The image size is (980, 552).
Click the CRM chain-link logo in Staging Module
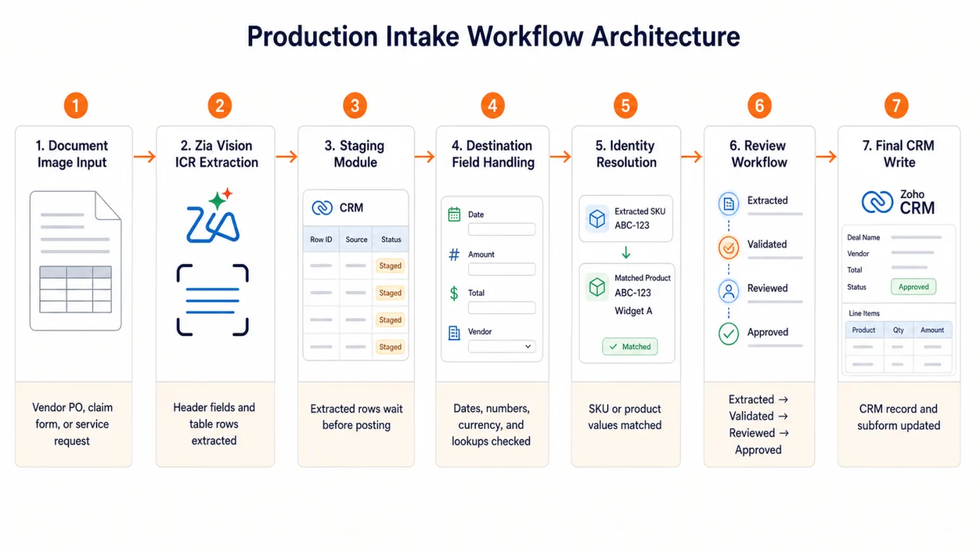(322, 207)
